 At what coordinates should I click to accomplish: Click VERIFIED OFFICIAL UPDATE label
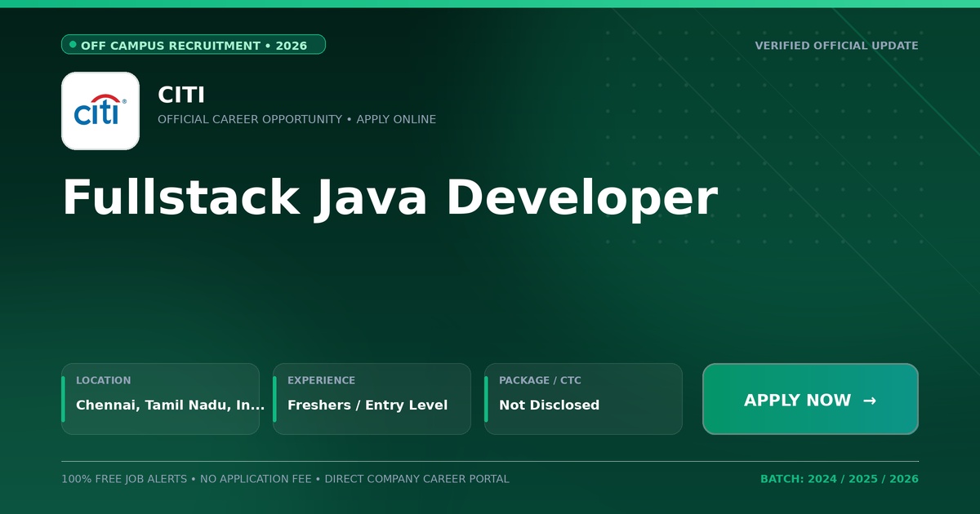tap(836, 46)
